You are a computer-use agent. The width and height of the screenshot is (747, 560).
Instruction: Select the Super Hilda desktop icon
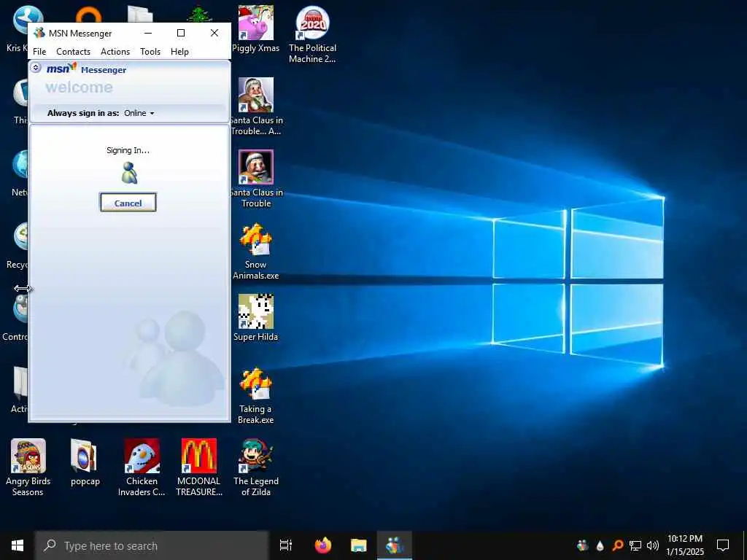click(x=256, y=318)
